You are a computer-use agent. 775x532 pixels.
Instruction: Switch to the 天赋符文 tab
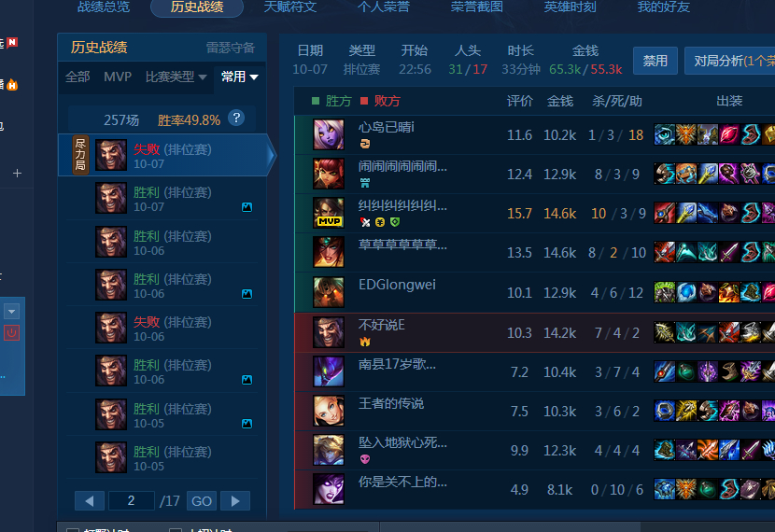(x=290, y=7)
